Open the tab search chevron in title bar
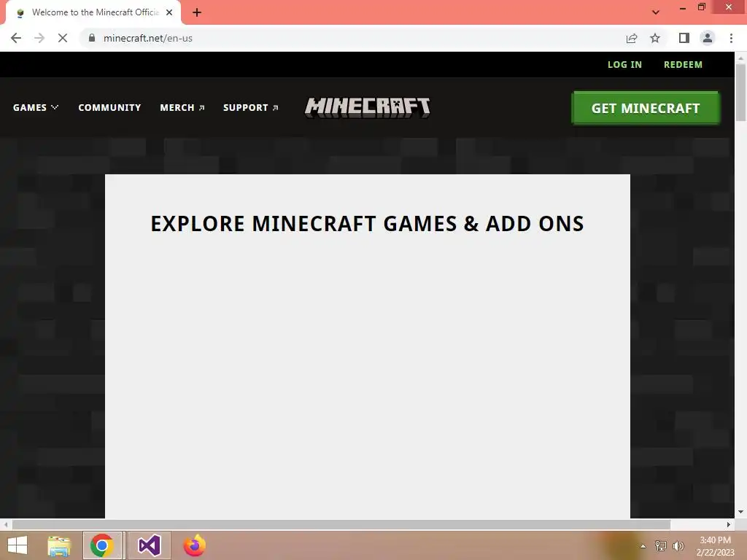Screen dimensions: 747x560 point(656,12)
